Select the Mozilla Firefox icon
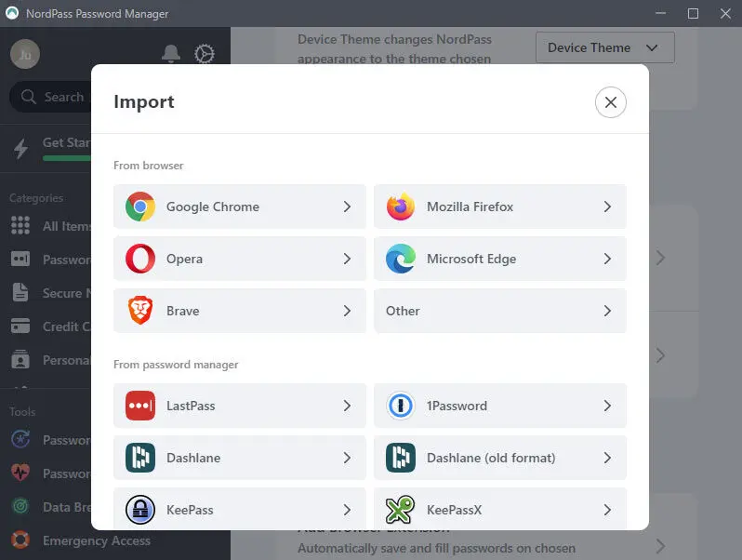 (401, 207)
